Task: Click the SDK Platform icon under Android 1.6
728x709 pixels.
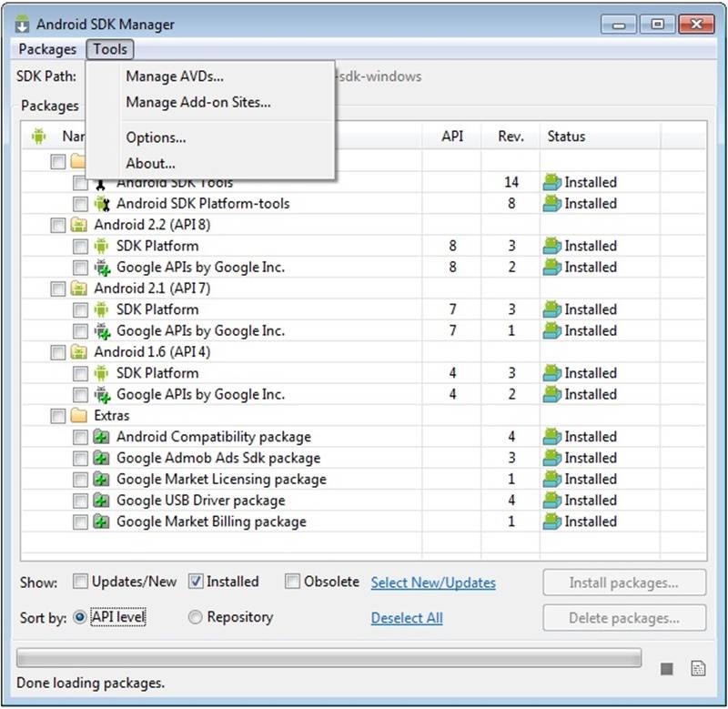Action: [x=101, y=373]
